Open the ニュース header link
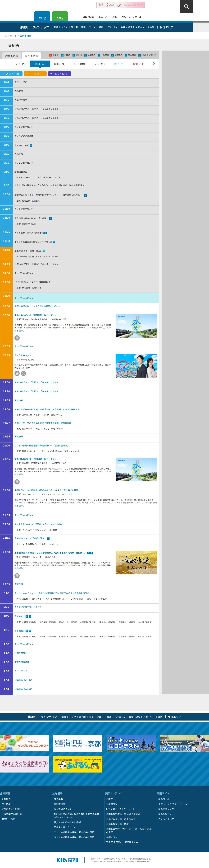The width and height of the screenshot is (209, 868). pos(103,17)
